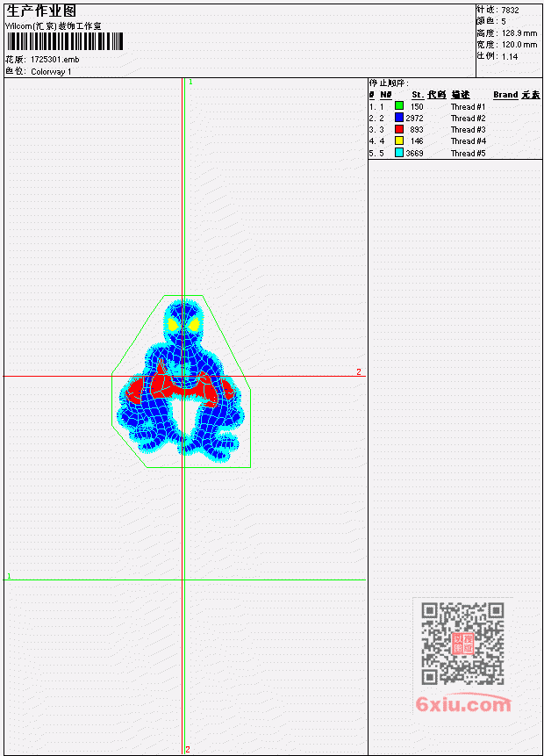Click the red swatch for Thread #3
This screenshot has width=544, height=756.
pos(399,129)
